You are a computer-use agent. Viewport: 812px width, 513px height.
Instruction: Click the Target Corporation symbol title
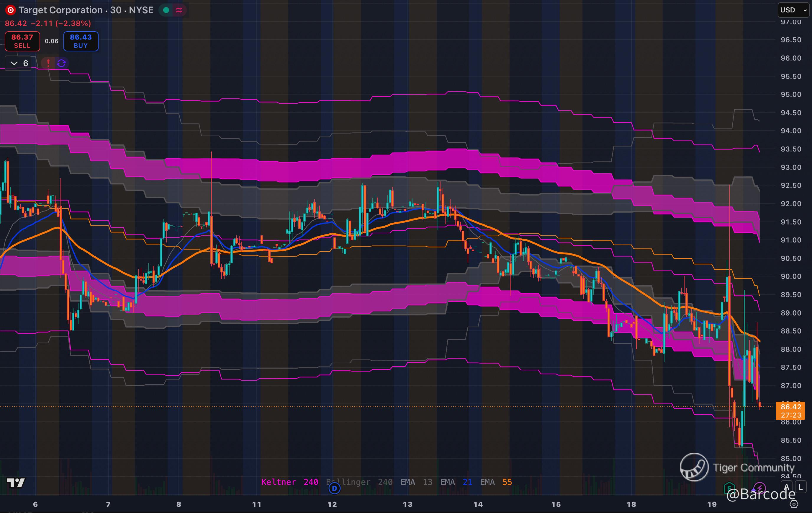(x=61, y=10)
